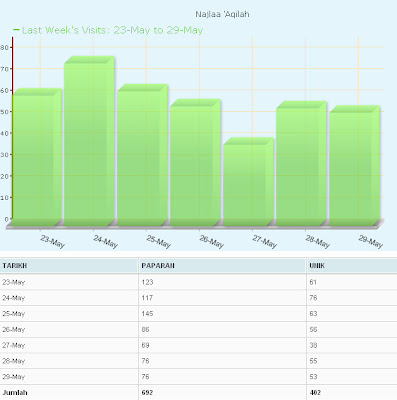Click the y-axis value 0
Image resolution: width=397 pixels, height=400 pixels.
(7, 219)
